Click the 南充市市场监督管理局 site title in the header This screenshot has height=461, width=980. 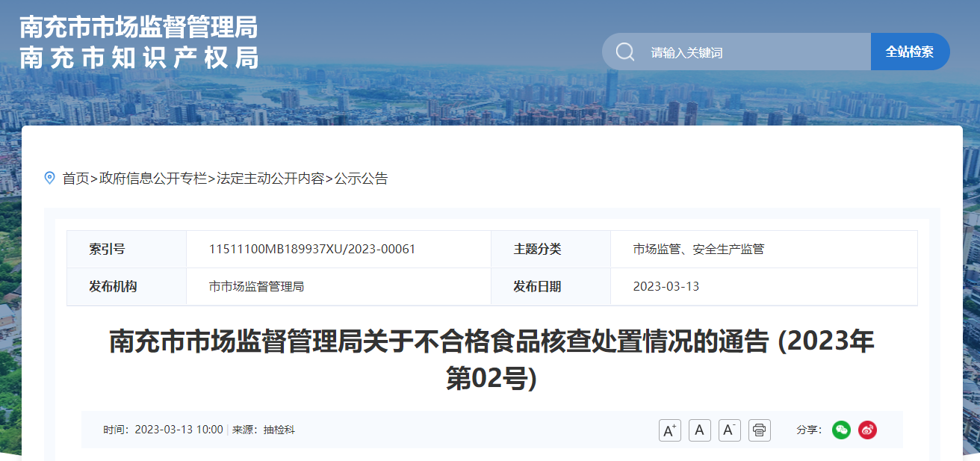tap(139, 28)
